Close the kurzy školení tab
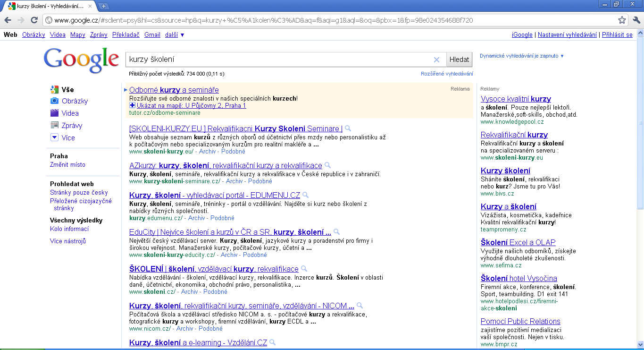 coord(90,6)
